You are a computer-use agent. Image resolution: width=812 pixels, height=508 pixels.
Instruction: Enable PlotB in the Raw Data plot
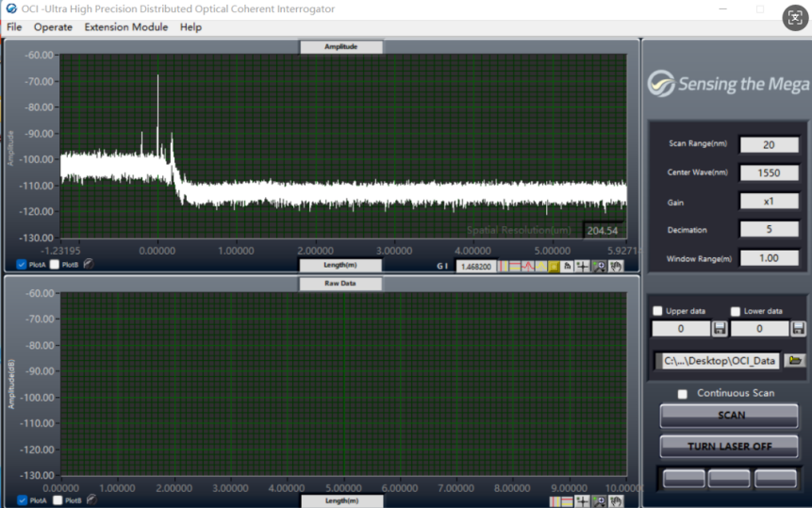click(x=56, y=500)
